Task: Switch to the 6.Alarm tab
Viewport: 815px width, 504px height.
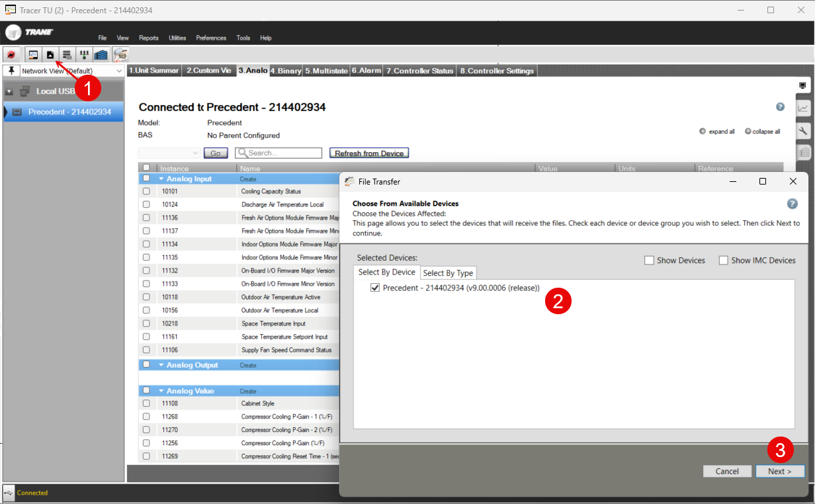Action: (366, 71)
